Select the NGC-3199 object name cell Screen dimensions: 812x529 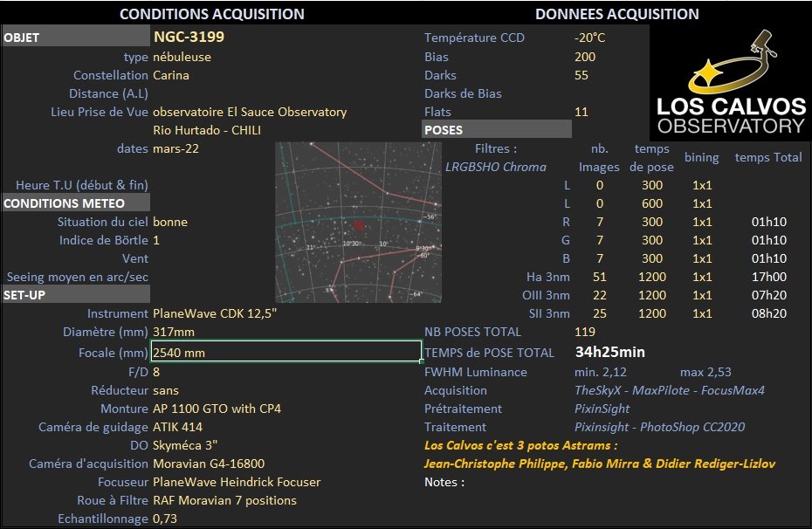189,37
